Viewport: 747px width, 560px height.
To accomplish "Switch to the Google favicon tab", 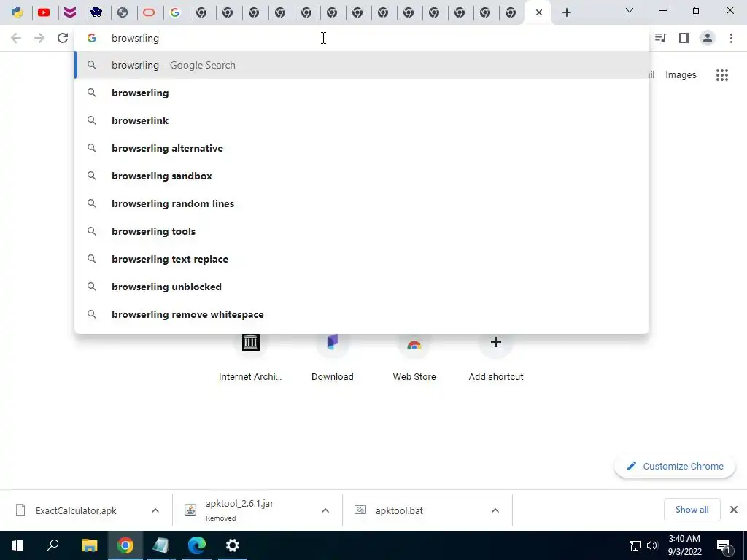I will coord(175,12).
